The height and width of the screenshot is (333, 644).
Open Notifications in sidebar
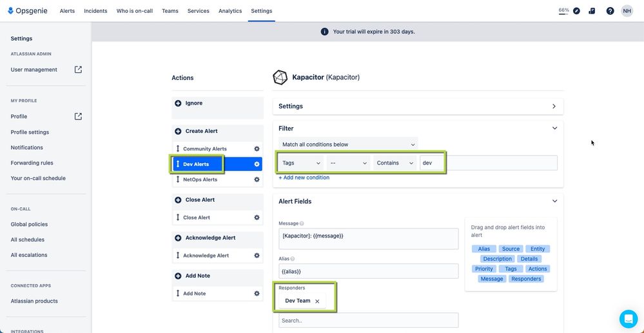coord(26,147)
